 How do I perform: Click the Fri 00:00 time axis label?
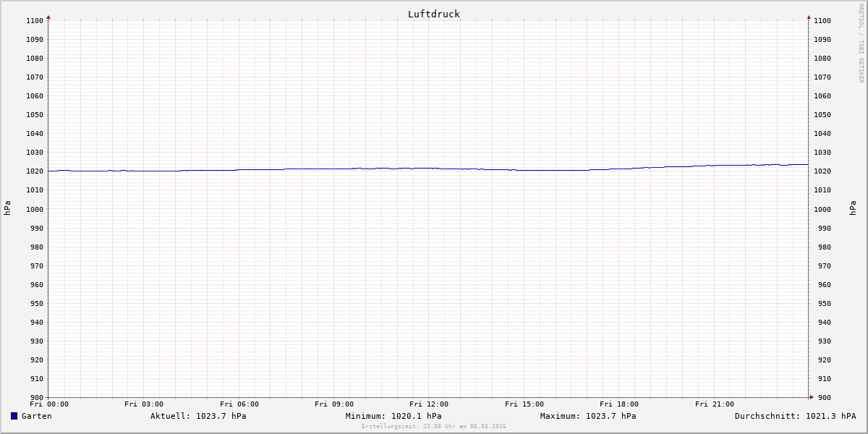49,404
